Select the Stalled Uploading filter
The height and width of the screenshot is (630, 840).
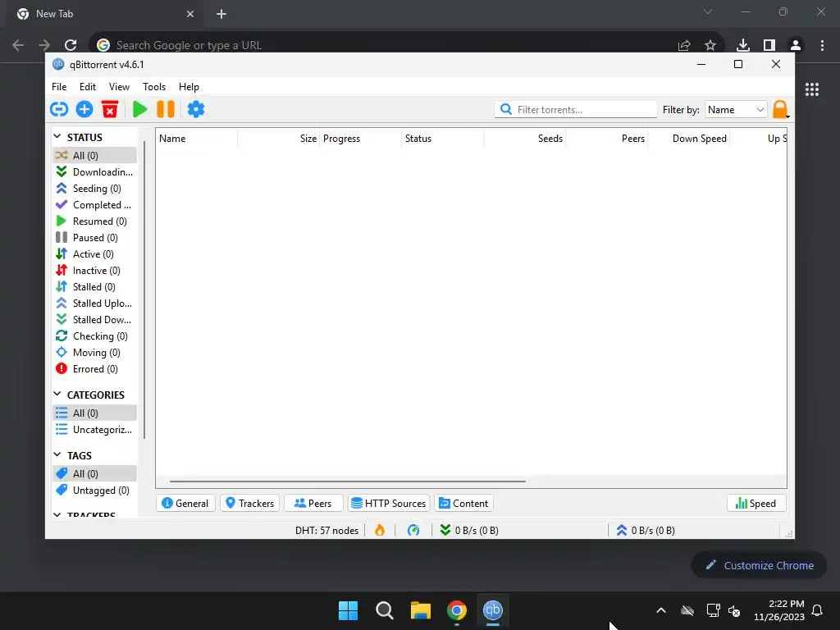(x=95, y=304)
